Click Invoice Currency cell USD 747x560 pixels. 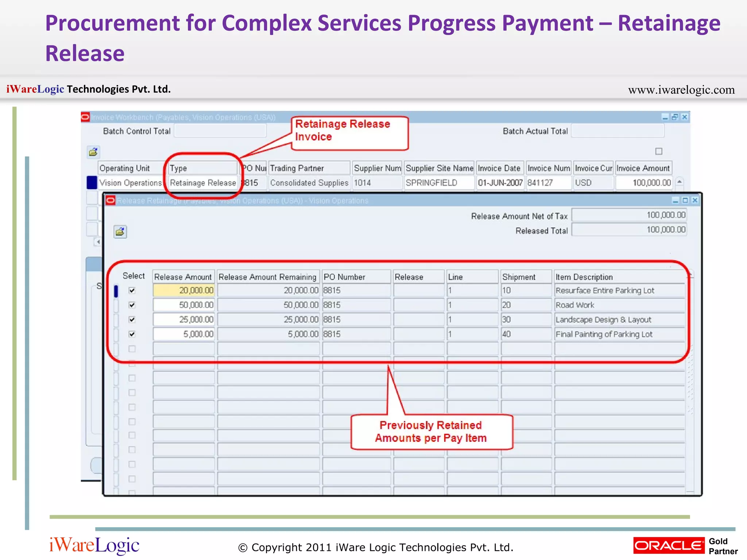(593, 183)
